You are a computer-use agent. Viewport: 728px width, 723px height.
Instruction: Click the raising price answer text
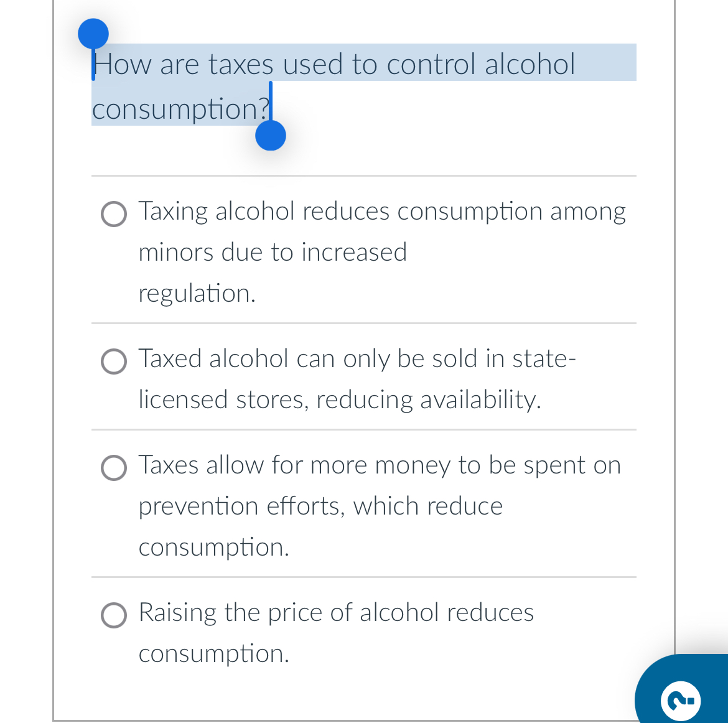point(335,612)
